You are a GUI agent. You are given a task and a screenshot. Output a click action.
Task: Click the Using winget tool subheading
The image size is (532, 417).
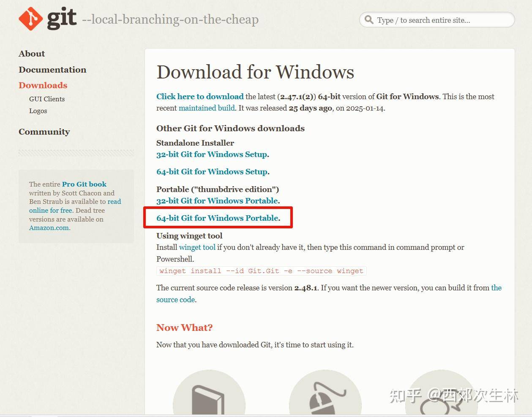(x=189, y=236)
